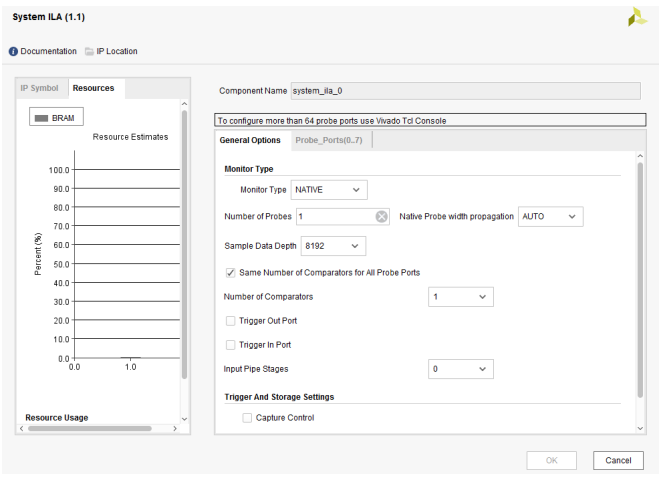Switch to Probe_Ports(0..7) tab
Viewport: 668px width, 478px height.
(329, 140)
